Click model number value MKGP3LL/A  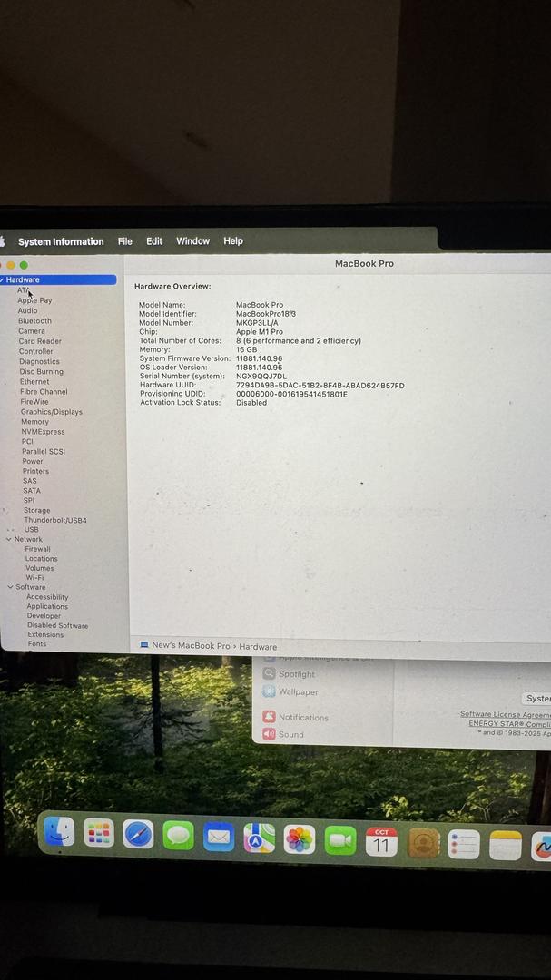257,323
